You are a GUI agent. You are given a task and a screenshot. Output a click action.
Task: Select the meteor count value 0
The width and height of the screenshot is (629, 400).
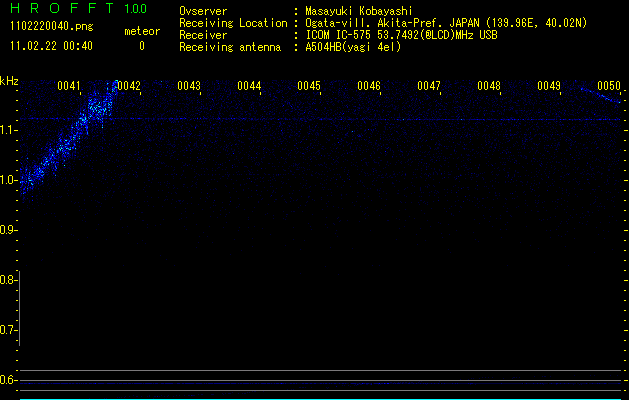tap(142, 46)
